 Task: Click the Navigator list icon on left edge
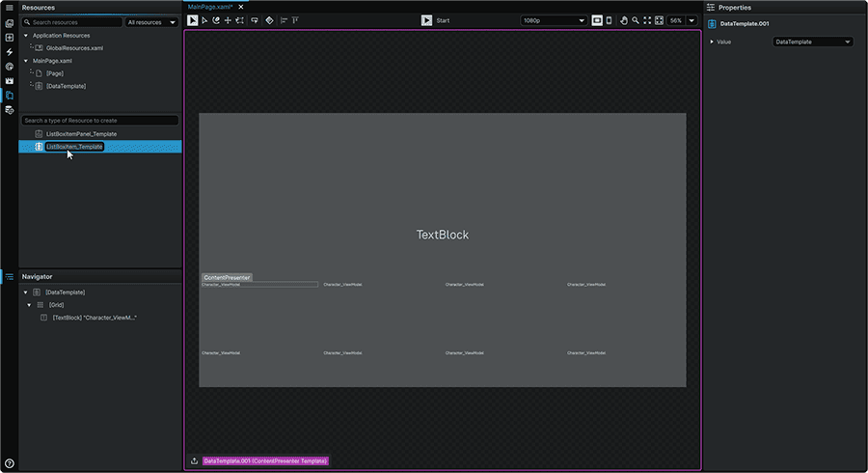pos(10,276)
